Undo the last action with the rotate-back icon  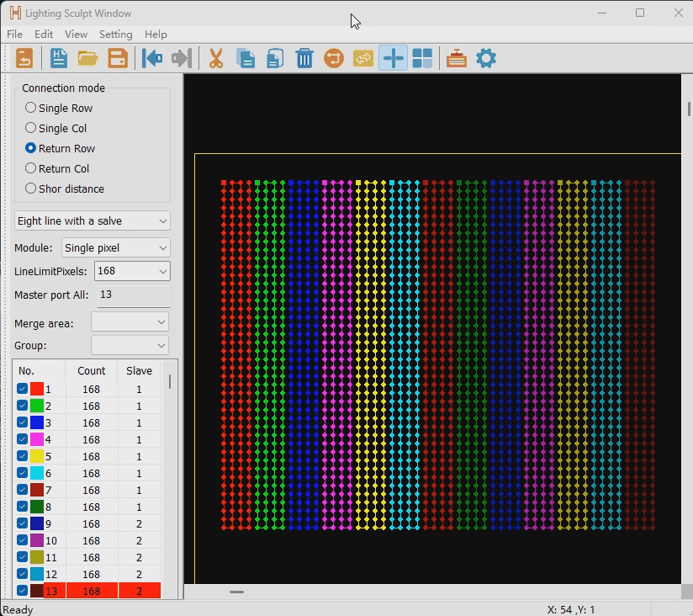pos(333,58)
